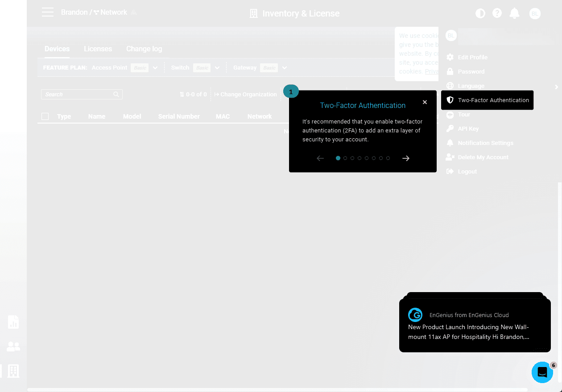
Task: Switch to the Devices tab
Action: click(x=57, y=49)
